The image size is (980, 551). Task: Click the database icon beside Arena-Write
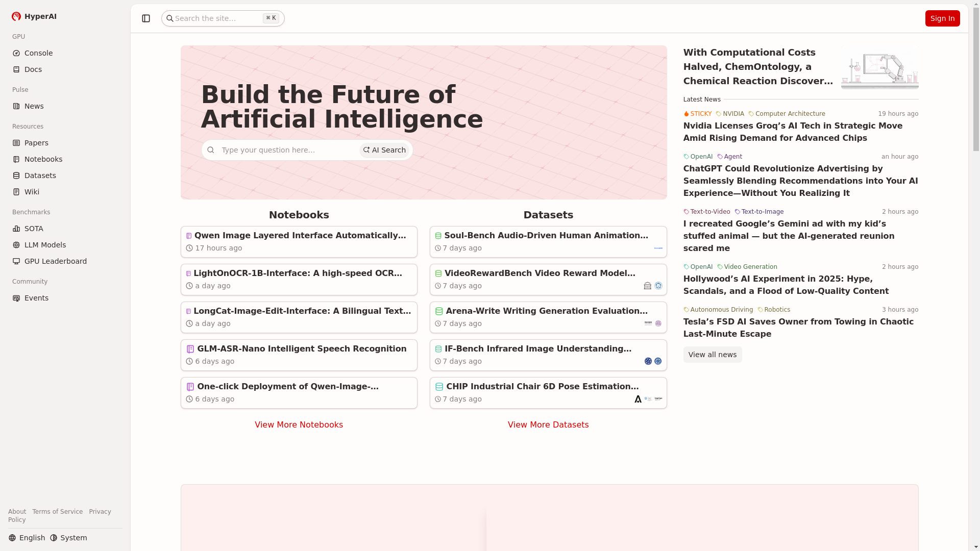[x=439, y=311]
